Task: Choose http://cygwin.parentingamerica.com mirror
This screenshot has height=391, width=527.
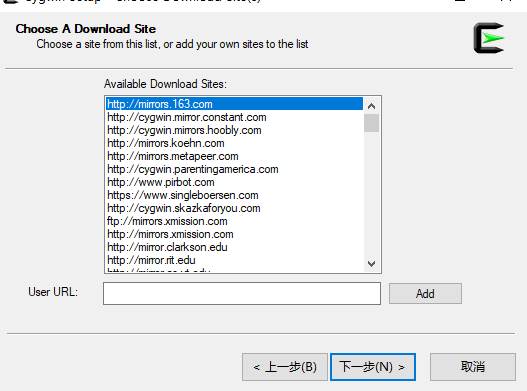Action: tap(234, 169)
